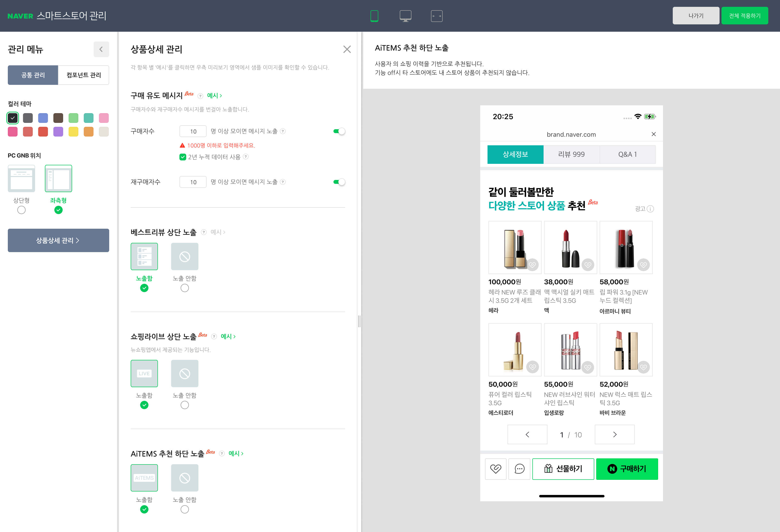Open the 리뷰 999 tab
This screenshot has height=532, width=780.
[x=571, y=154]
